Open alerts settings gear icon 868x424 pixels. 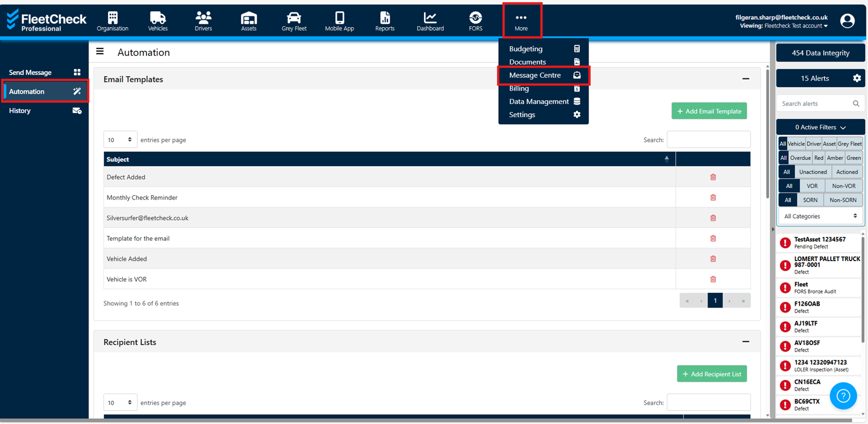857,79
